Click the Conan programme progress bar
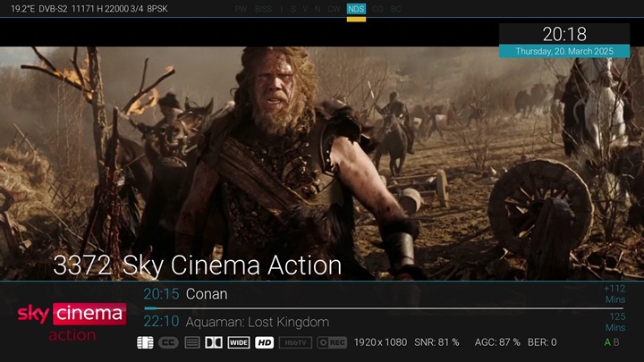The width and height of the screenshot is (644, 362). pos(384,308)
